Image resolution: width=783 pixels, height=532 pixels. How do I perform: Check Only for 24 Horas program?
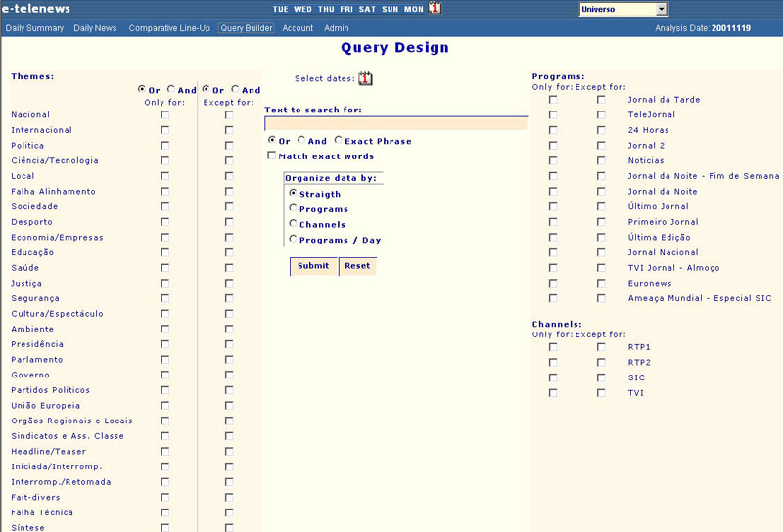[x=553, y=130]
